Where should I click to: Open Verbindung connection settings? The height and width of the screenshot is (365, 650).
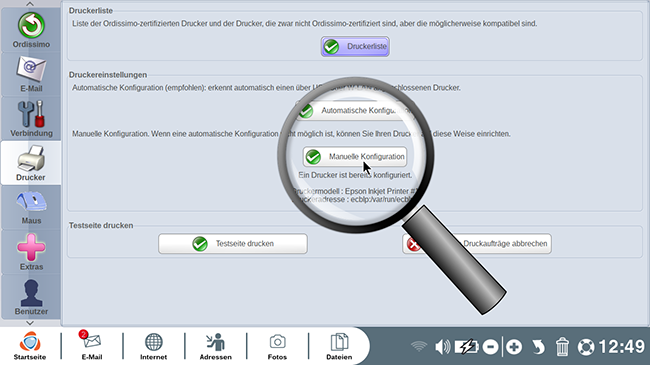click(x=31, y=119)
